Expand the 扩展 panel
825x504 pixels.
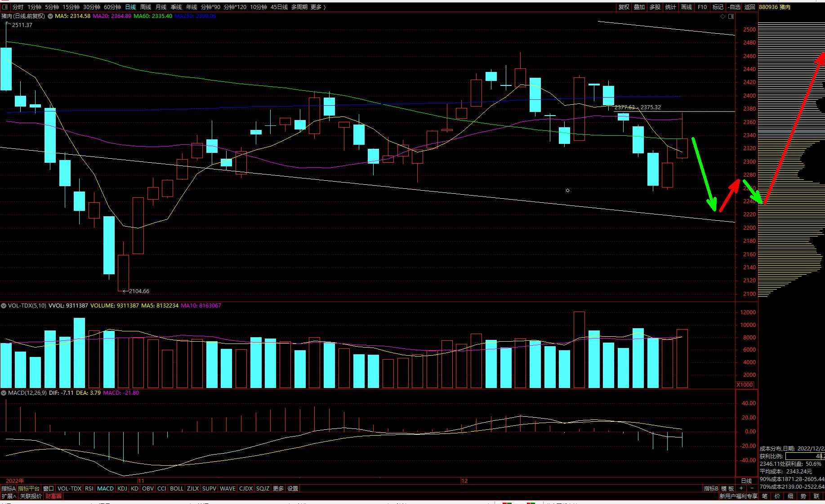[9, 496]
